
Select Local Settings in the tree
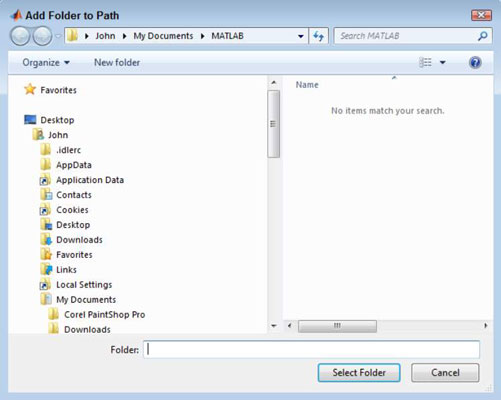pyautogui.click(x=84, y=285)
